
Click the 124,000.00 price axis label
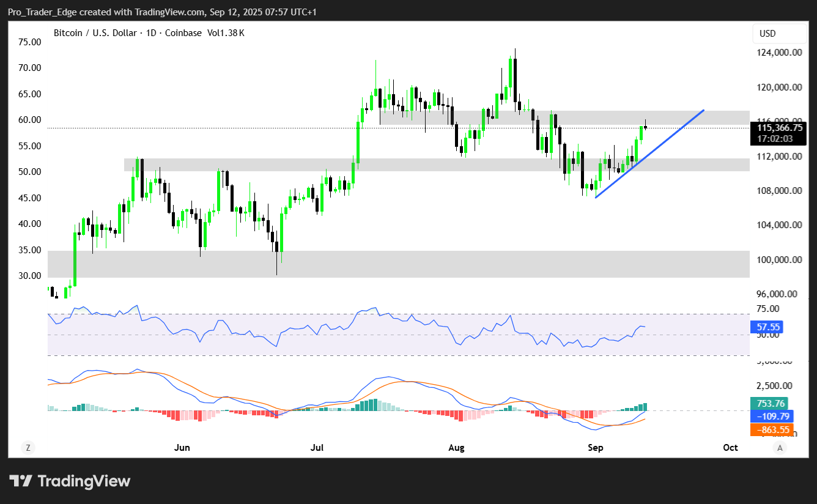click(x=779, y=53)
